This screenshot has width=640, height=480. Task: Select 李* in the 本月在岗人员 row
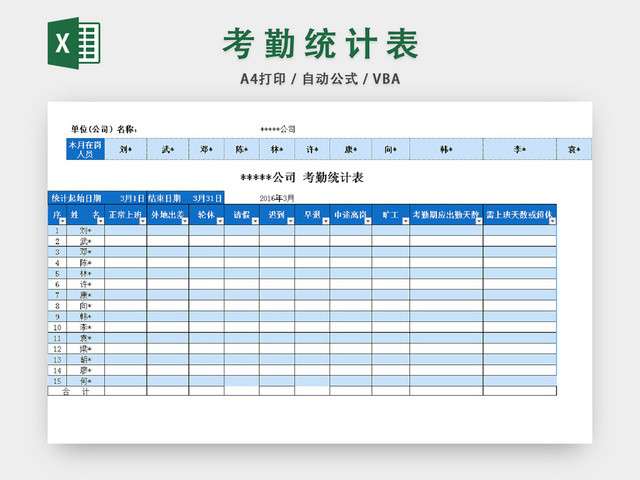coord(520,149)
